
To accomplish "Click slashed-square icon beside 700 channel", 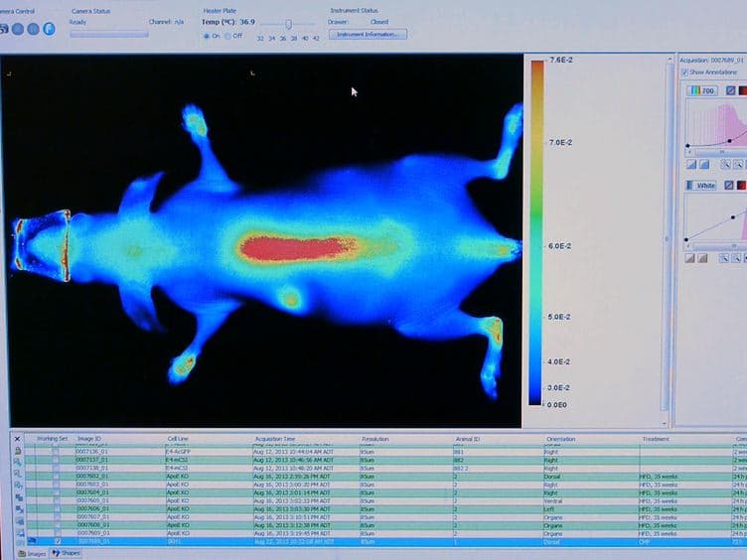I will click(730, 90).
